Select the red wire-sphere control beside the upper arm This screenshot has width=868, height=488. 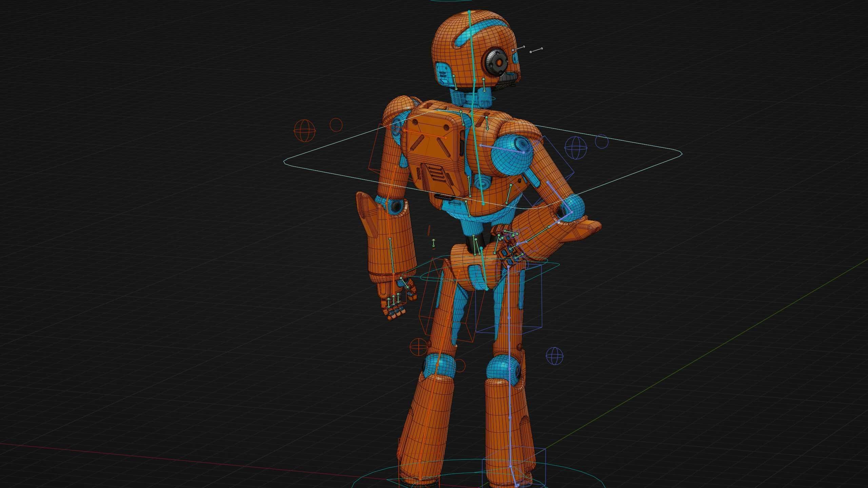click(304, 130)
